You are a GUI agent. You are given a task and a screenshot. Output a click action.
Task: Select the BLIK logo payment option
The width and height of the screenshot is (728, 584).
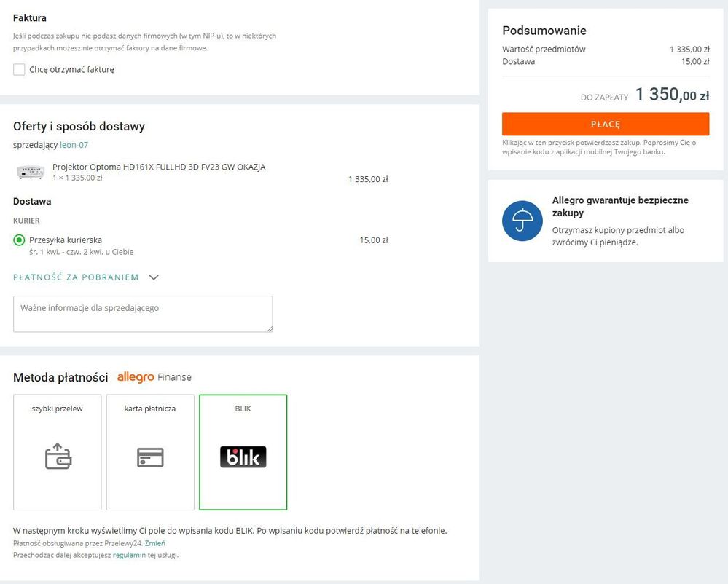click(243, 457)
